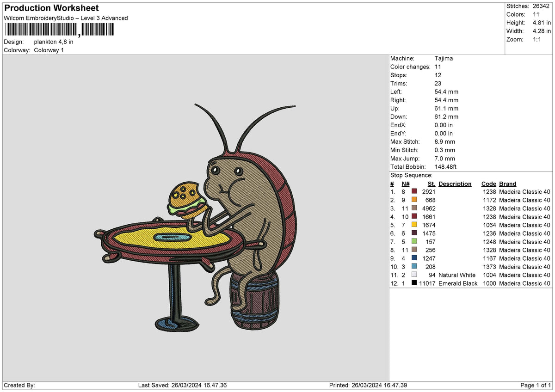This screenshot has height=392, width=555.
Task: Choose the red swatch beside stitch count 1661
Action: [414, 216]
